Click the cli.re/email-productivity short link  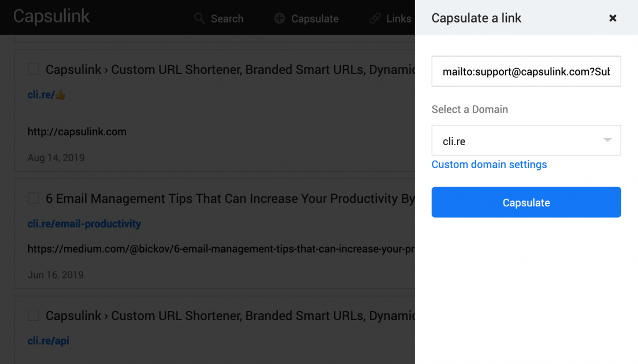point(84,224)
